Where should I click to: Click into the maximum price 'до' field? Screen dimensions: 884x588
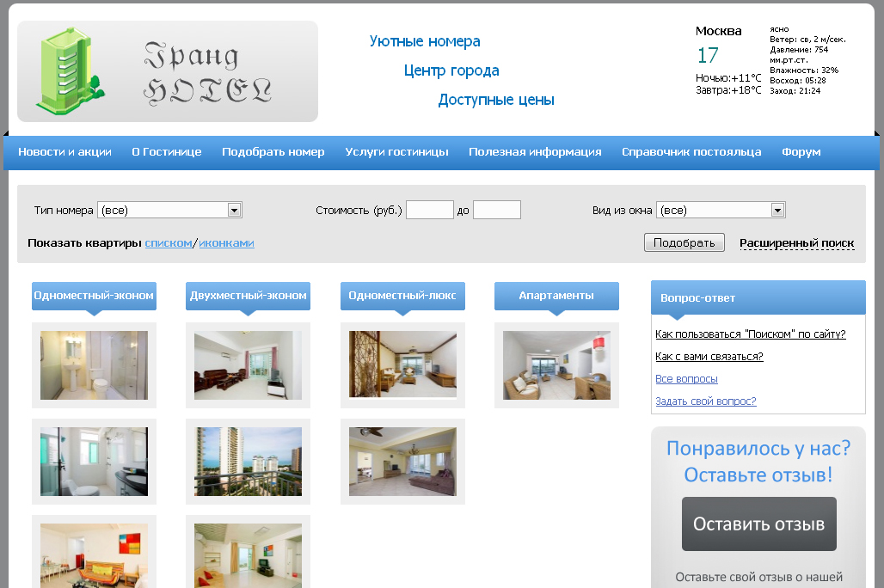[x=496, y=210]
